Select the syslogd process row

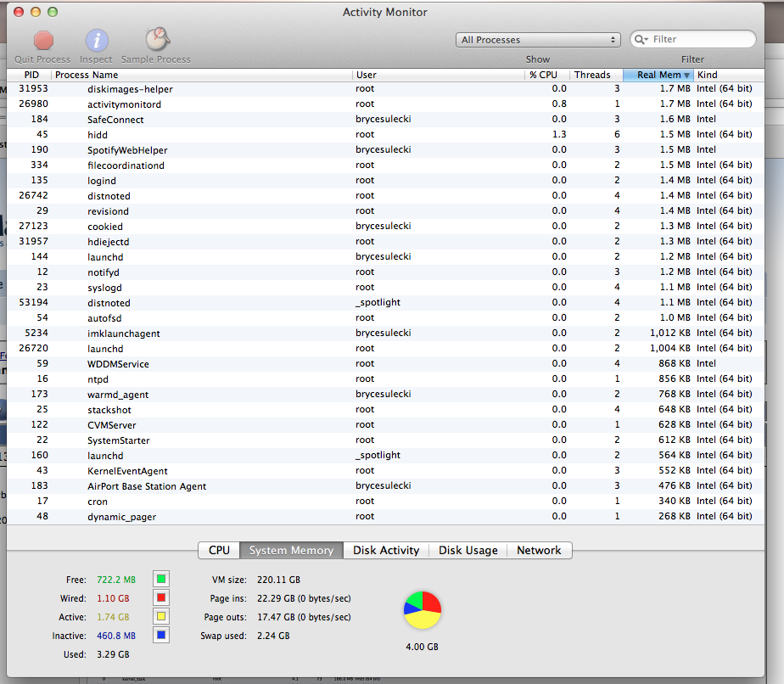click(385, 288)
